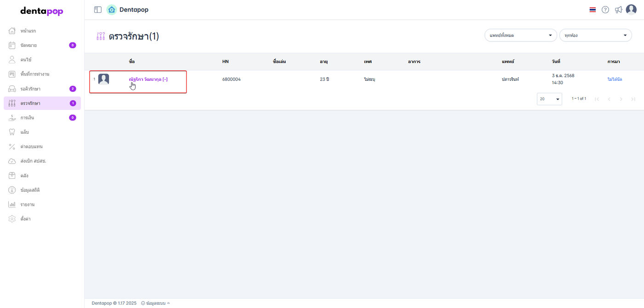Click the ค่าตอบแทน percent icon
The height and width of the screenshot is (308, 644).
pos(12,147)
